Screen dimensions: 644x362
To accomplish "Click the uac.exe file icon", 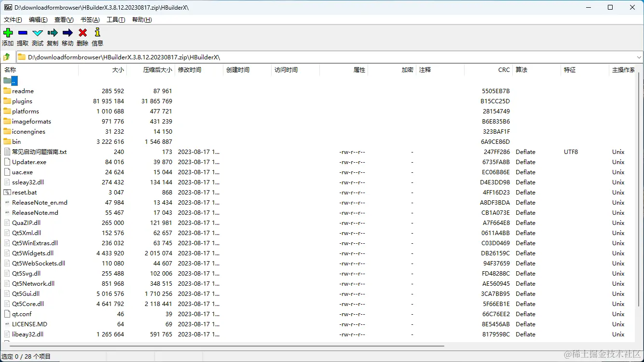I will pyautogui.click(x=7, y=172).
